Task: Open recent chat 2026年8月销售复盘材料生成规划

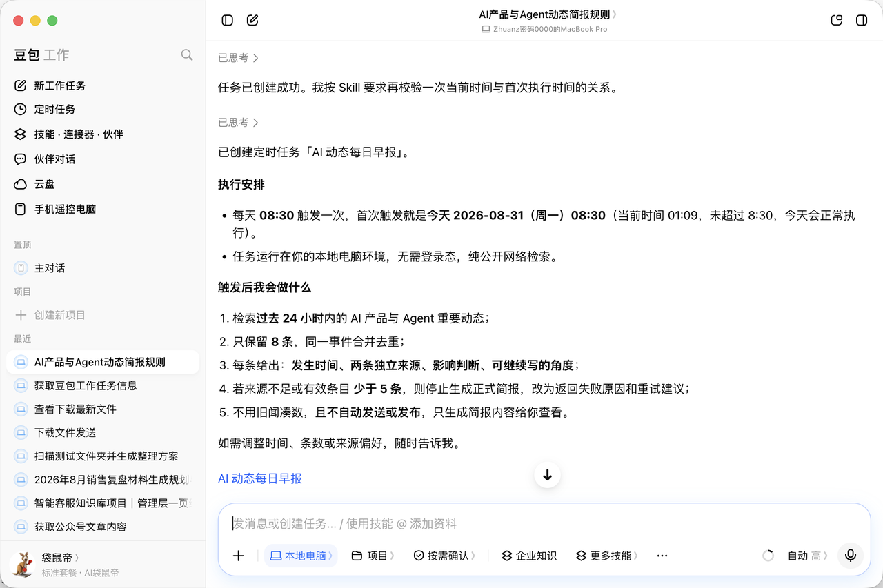Action: [x=103, y=479]
